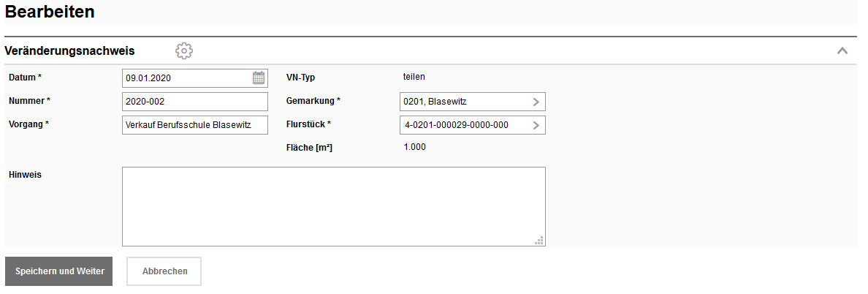
Task: Click inside the empty Hinweis text area
Action: click(x=333, y=206)
